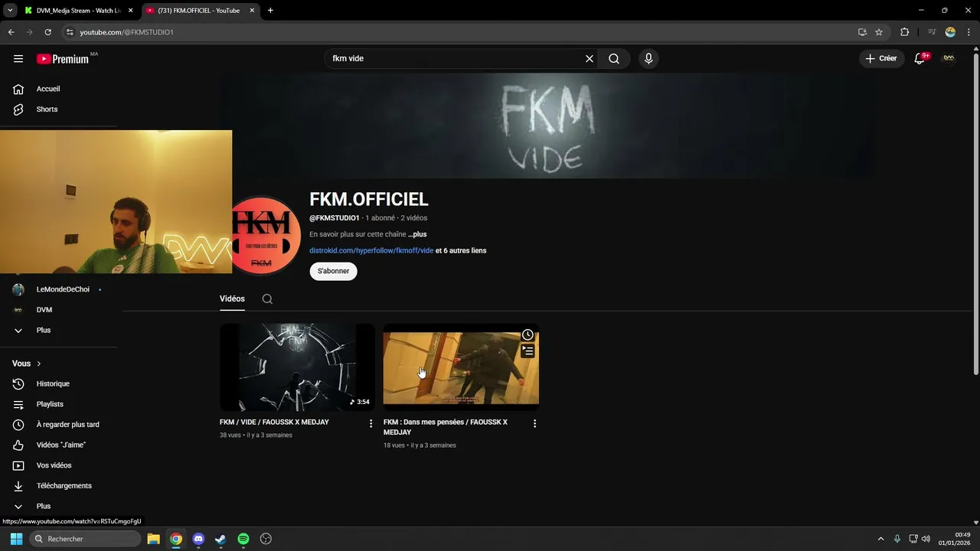Open Spotify from taskbar
This screenshot has width=980, height=551.
[243, 539]
